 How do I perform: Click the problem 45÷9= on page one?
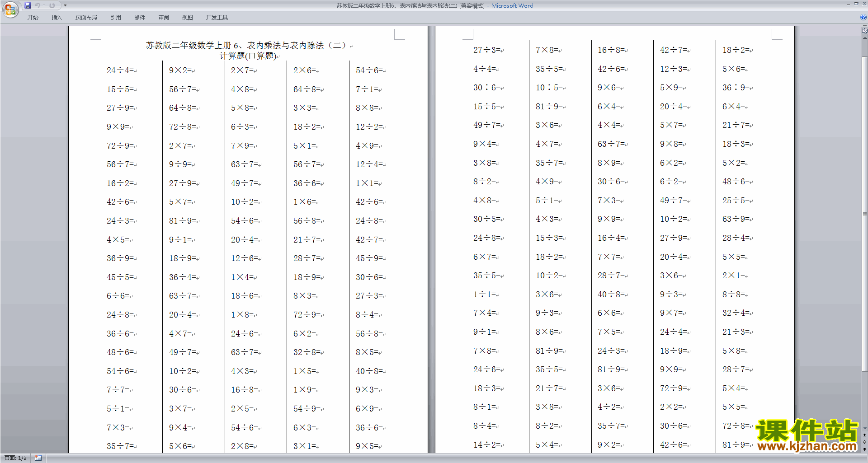point(369,258)
